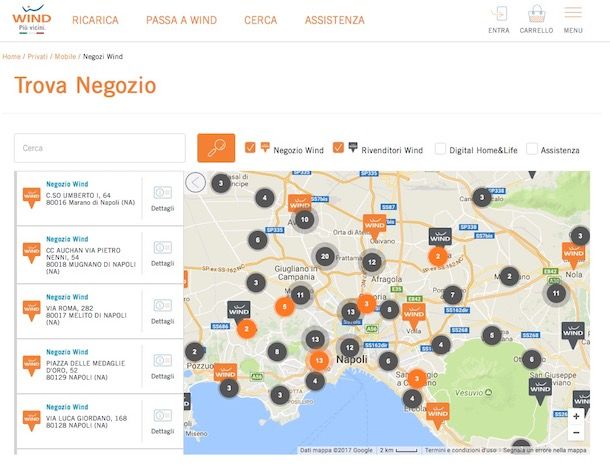Viewport: 610px width, 471px height.
Task: Click the orange cluster marker labeled 5
Action: coord(284,306)
